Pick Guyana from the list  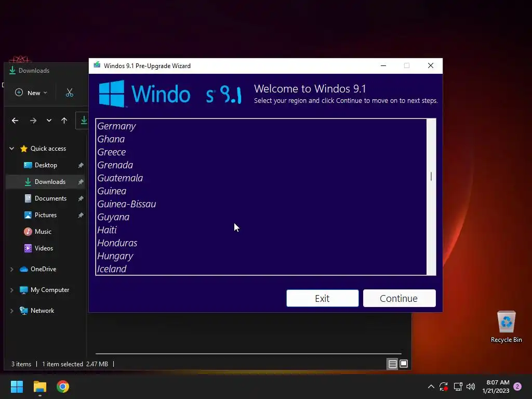tap(261, 217)
